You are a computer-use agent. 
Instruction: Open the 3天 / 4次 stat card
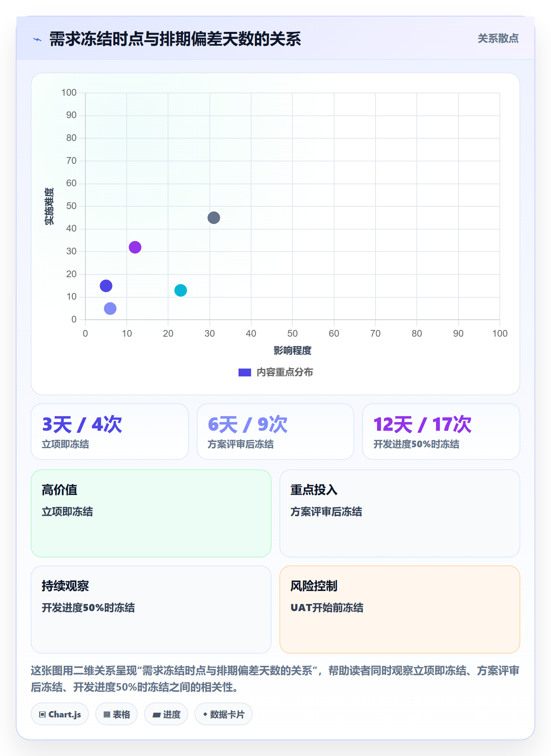pos(110,432)
